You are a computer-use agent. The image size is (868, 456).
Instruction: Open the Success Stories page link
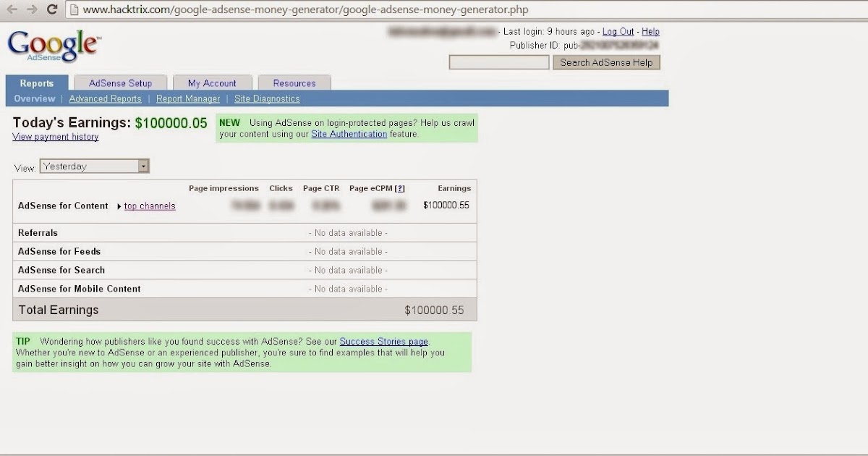(384, 342)
